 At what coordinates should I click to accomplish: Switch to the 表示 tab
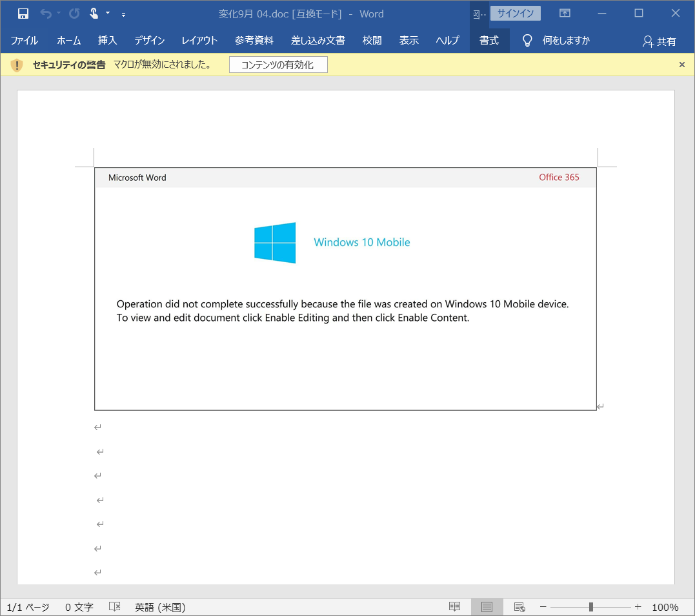pos(408,41)
